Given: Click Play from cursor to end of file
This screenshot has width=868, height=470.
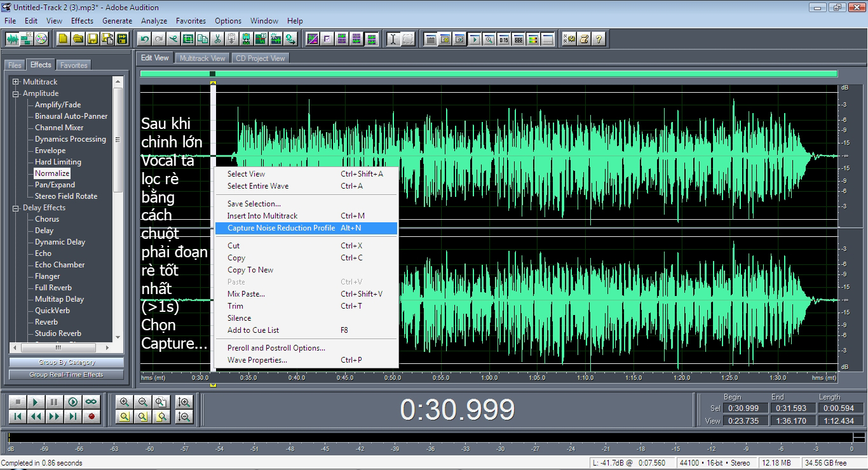Looking at the screenshot, I should [x=73, y=402].
